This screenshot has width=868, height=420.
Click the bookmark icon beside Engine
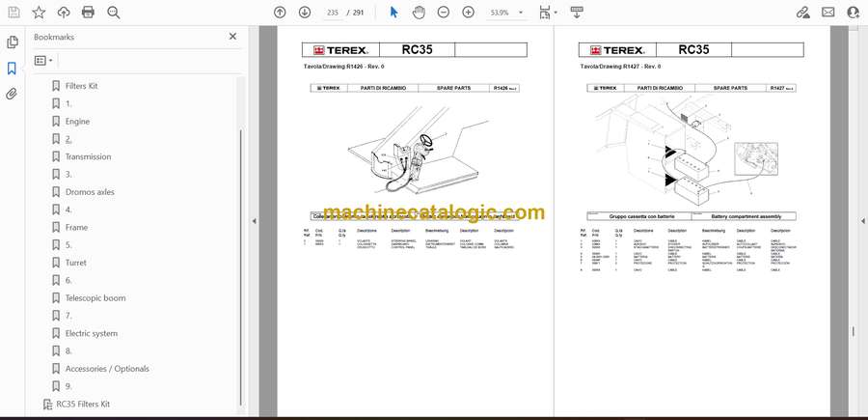coord(56,122)
